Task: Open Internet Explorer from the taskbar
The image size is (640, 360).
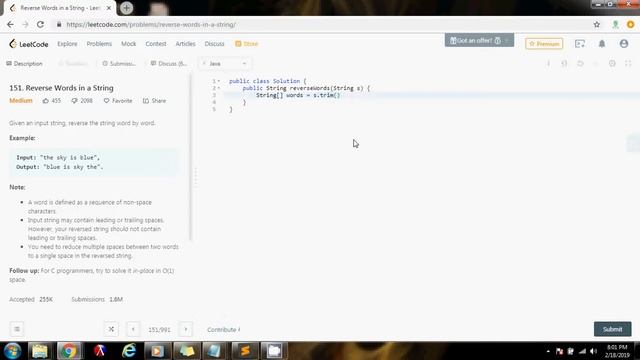Action: [129, 351]
